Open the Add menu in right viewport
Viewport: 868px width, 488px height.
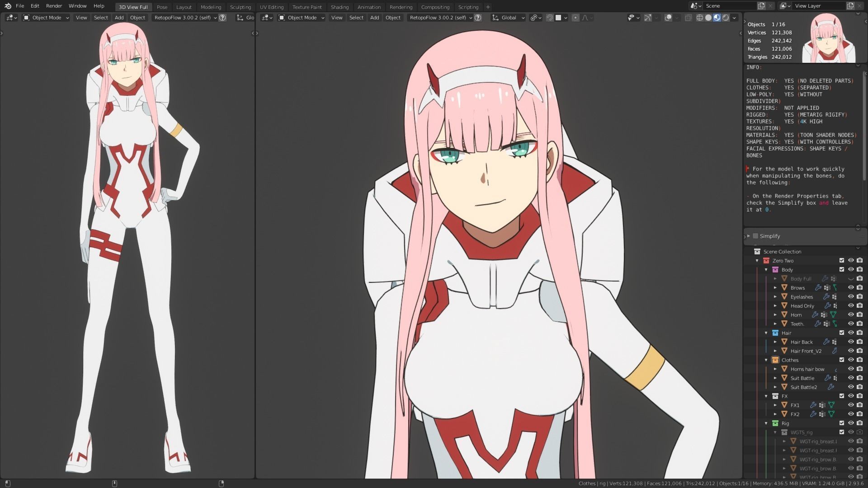(x=374, y=18)
